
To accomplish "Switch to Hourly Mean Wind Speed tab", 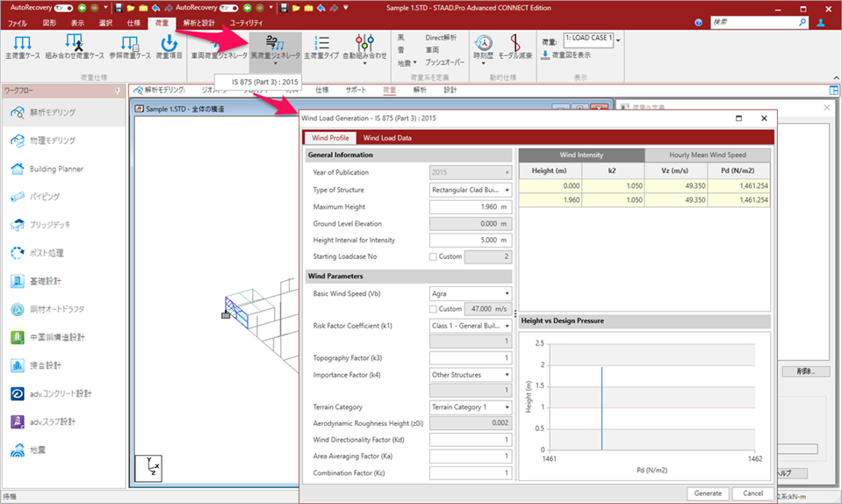I will pos(707,155).
